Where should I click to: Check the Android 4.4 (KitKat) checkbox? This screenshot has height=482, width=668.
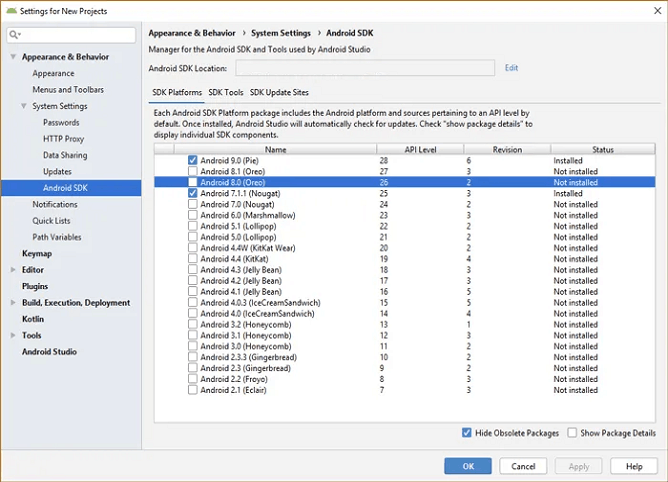(x=193, y=259)
